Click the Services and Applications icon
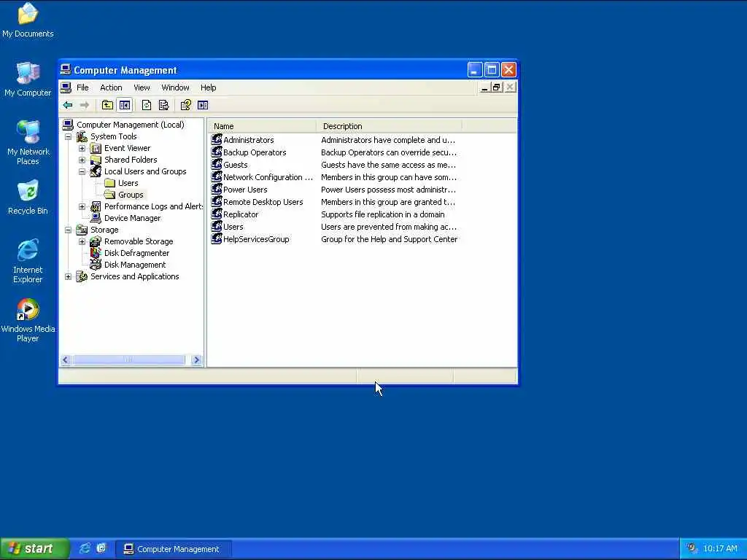Screen dimensions: 747x560 pos(82,276)
